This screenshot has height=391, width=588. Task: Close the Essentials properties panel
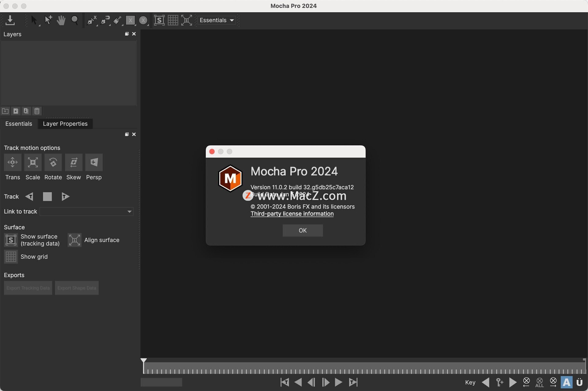[134, 134]
